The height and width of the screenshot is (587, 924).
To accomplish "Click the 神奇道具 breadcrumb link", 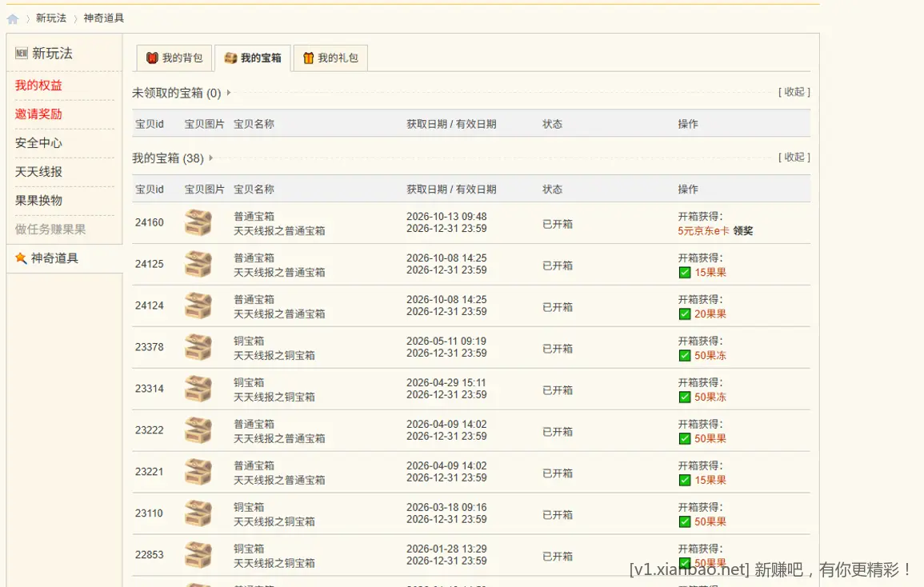I will click(104, 18).
